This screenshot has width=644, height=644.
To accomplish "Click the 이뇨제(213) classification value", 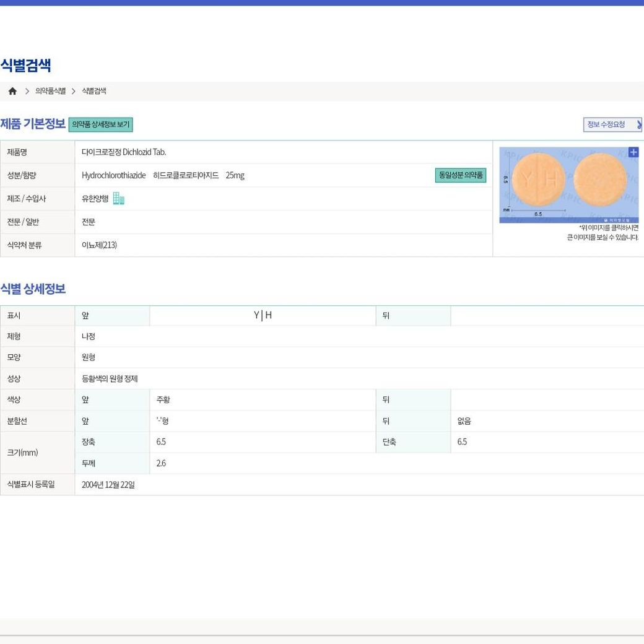I will pos(99,245).
